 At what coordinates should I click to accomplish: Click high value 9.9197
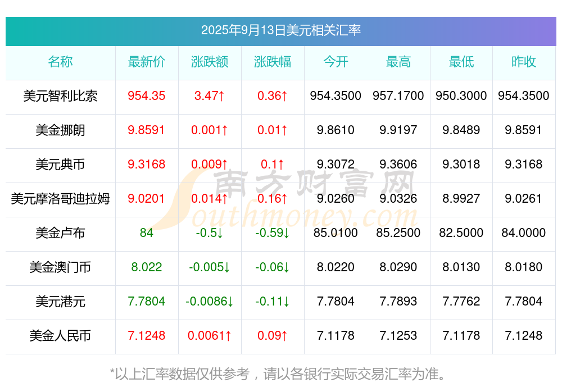pos(398,130)
